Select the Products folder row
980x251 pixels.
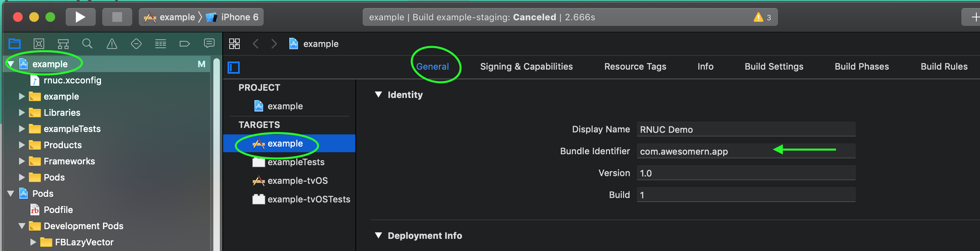coord(107,145)
